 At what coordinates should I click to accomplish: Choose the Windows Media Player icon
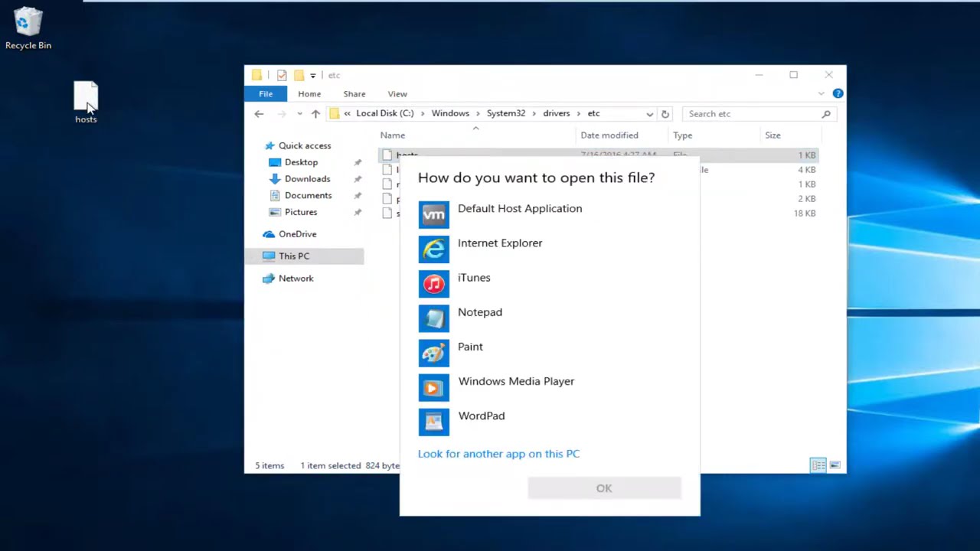pos(434,387)
